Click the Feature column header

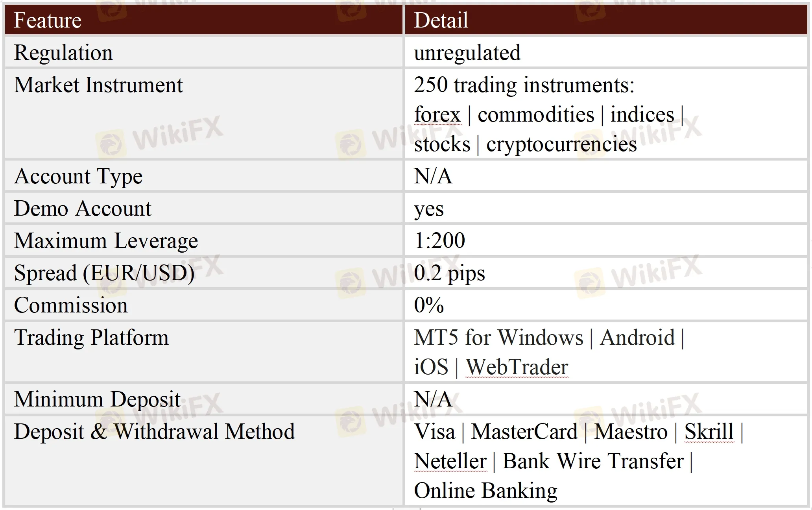coord(48,20)
